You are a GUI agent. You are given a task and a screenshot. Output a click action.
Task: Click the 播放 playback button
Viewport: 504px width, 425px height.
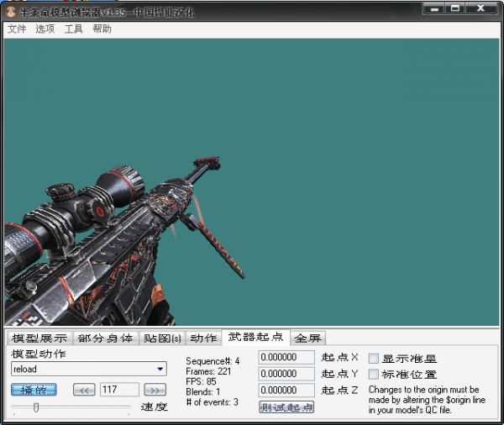coord(34,390)
